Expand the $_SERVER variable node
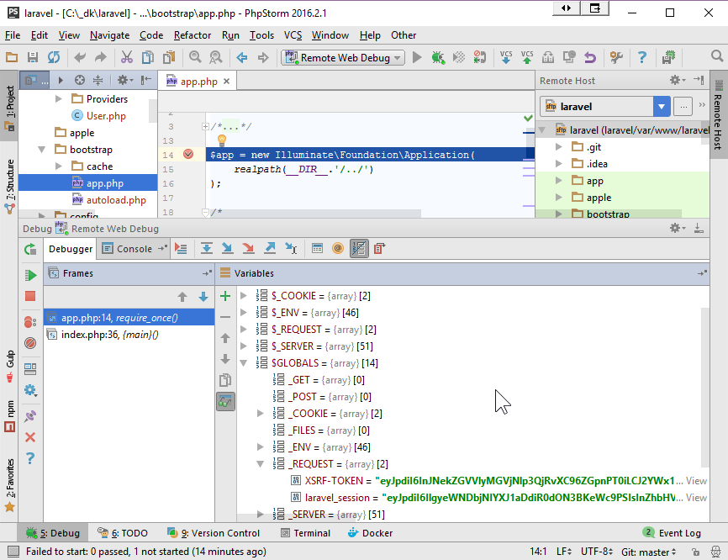Screen dimensions: 728x560 pos(244,346)
